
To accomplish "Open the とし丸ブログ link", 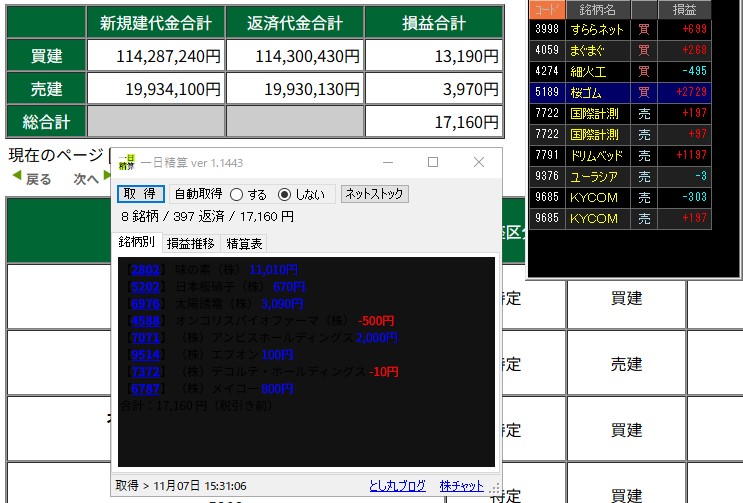I will [400, 486].
